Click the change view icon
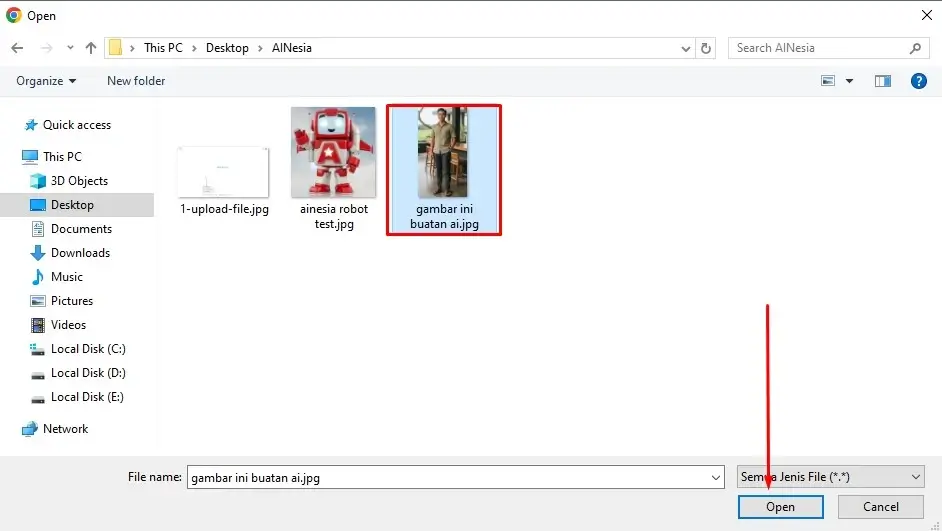The height and width of the screenshot is (531, 942). 828,81
